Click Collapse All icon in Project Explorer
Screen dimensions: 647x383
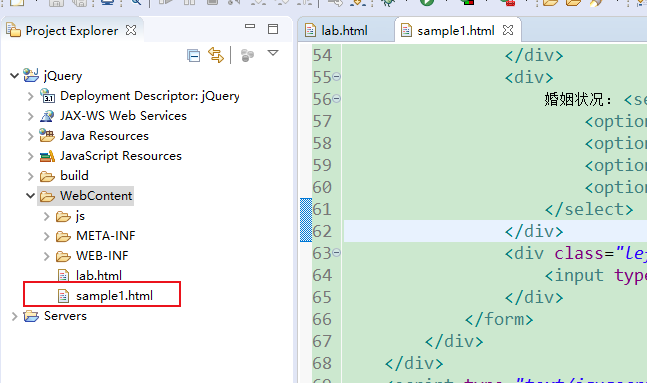point(193,55)
